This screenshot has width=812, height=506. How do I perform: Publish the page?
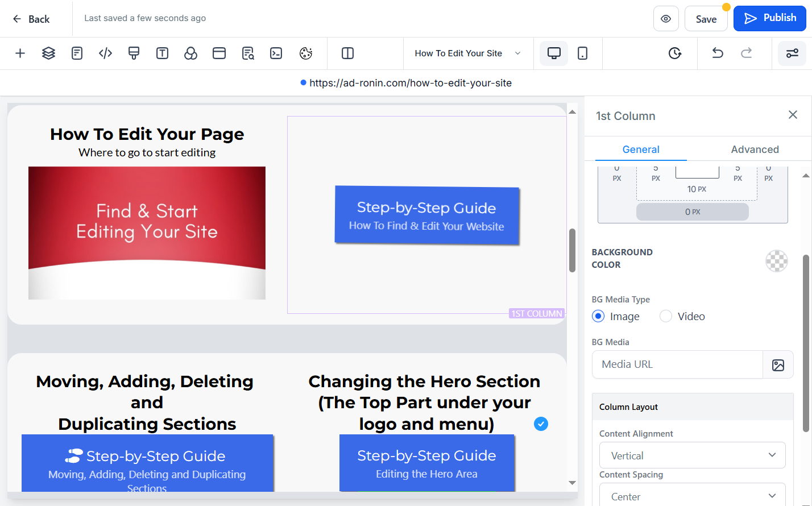[770, 19]
